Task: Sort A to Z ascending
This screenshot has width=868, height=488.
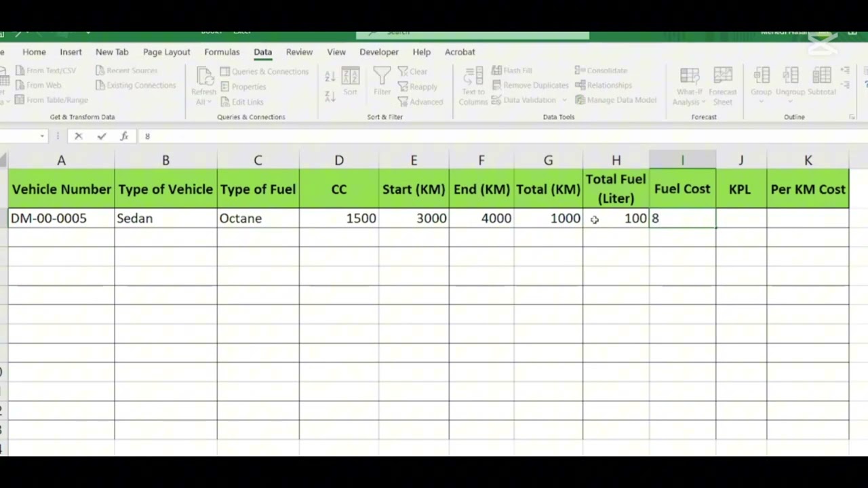Action: point(330,77)
